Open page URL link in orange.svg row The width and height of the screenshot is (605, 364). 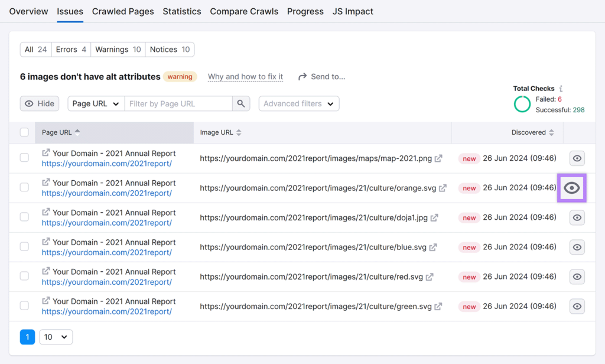107,193
